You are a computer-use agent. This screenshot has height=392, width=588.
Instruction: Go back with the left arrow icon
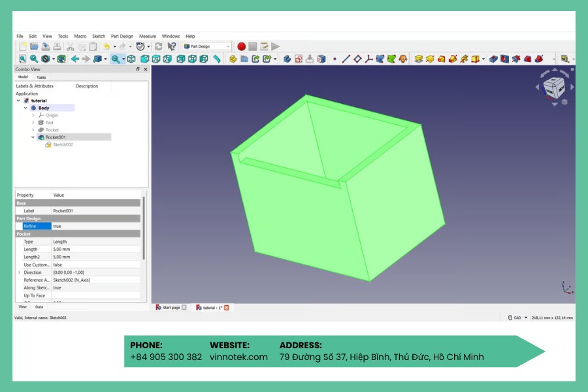click(75, 59)
